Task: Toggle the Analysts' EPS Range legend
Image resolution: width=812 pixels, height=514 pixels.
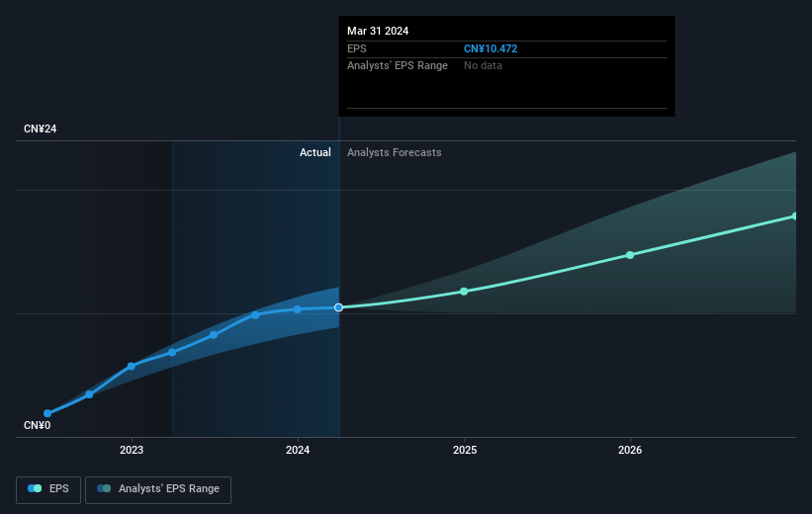Action: tap(158, 489)
